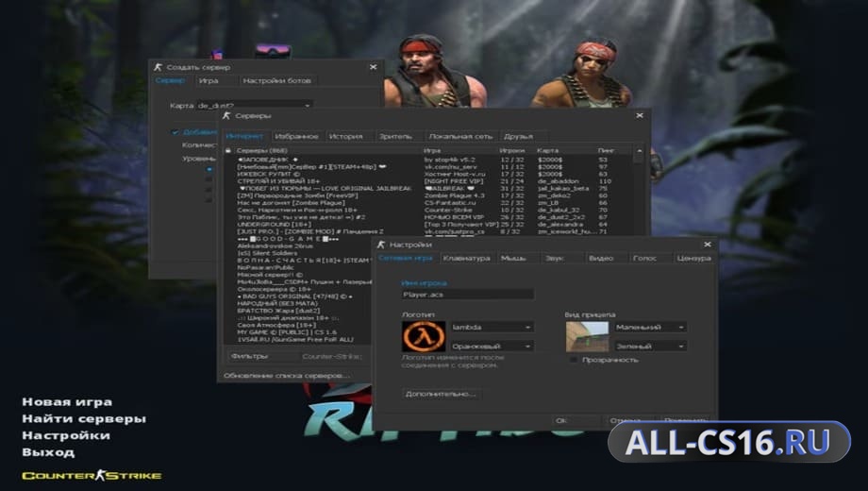Click the Counter-Strike icon in Серверы title
This screenshot has height=491, width=868.
226,115
